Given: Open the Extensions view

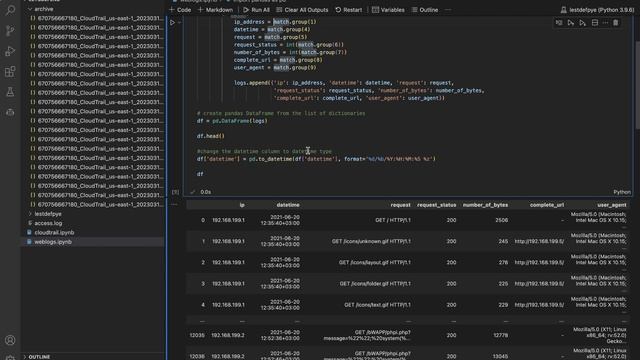Looking at the screenshot, I should point(10,71).
